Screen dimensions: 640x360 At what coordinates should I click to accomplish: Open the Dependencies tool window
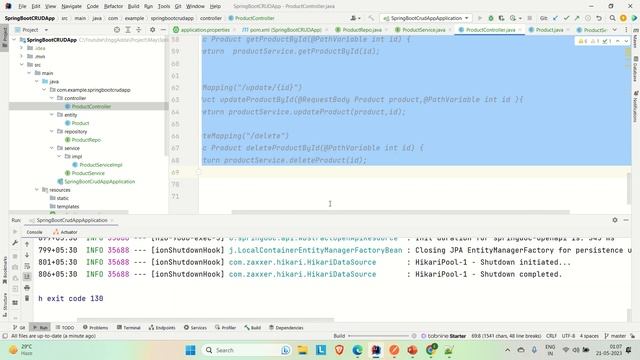click(286, 327)
